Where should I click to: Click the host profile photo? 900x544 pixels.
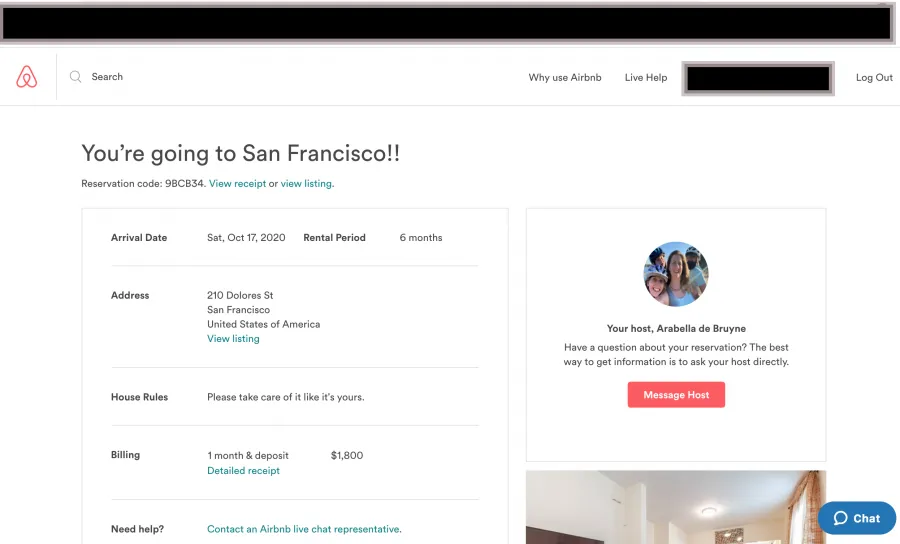676,274
